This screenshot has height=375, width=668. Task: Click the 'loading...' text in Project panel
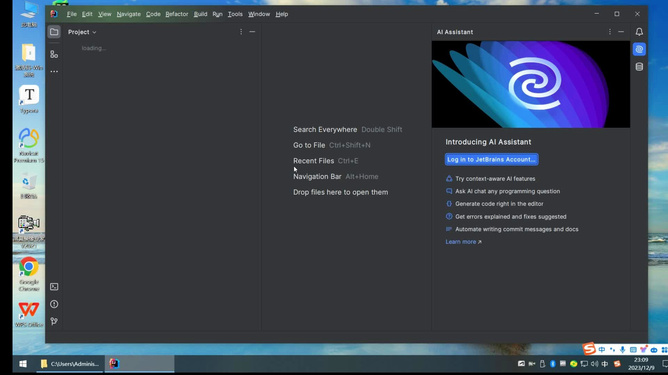click(x=94, y=48)
